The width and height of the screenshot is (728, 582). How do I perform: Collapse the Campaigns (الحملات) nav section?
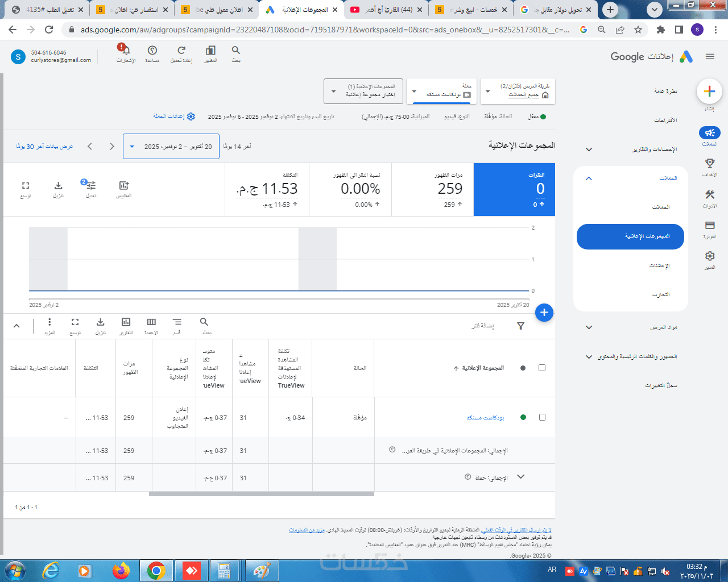coord(589,178)
